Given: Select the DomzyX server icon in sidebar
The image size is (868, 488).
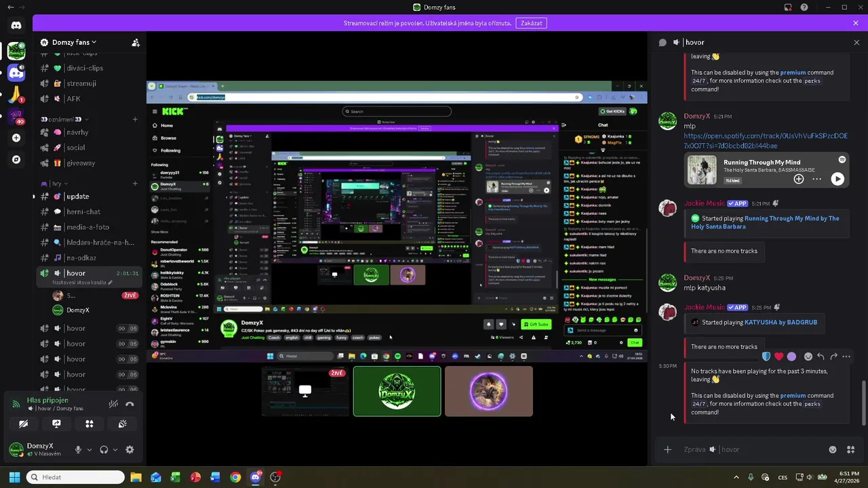Looking at the screenshot, I should (16, 50).
